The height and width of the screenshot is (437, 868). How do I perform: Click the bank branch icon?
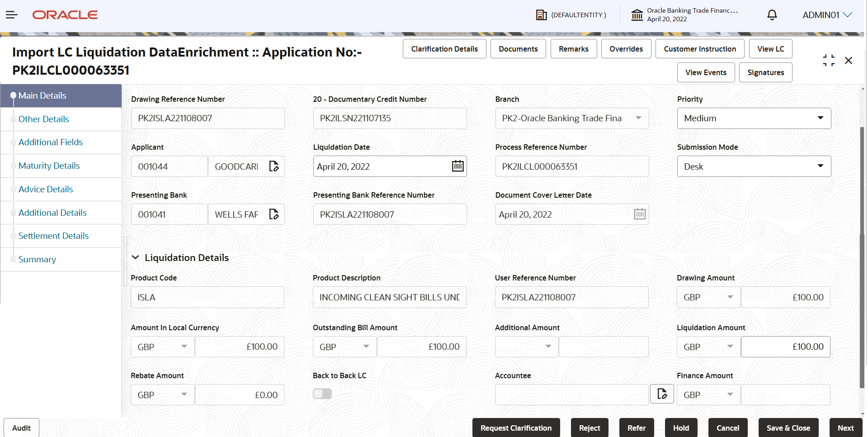click(637, 15)
